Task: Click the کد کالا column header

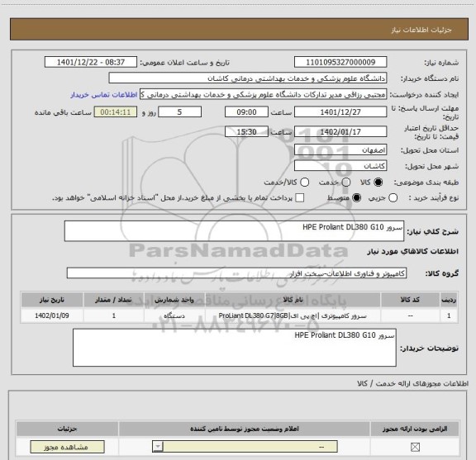Action: [x=410, y=300]
